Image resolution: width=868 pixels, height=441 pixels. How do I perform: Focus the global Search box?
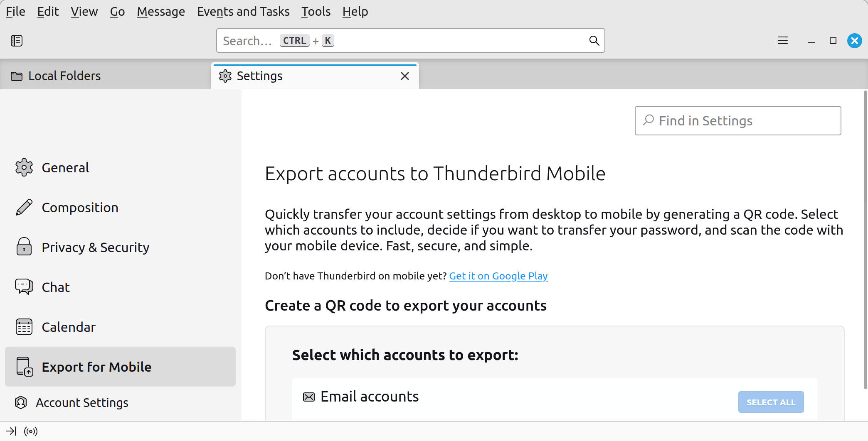click(410, 40)
